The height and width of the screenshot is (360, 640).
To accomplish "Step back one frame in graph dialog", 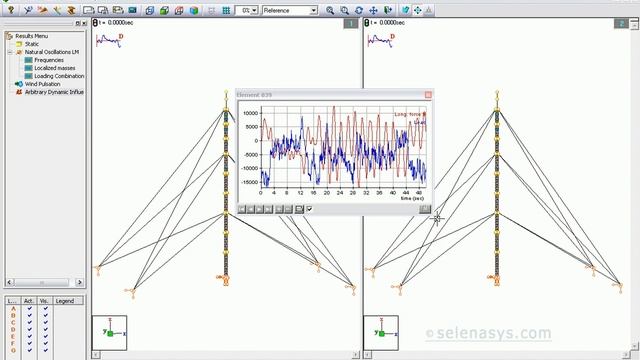I will (251, 209).
